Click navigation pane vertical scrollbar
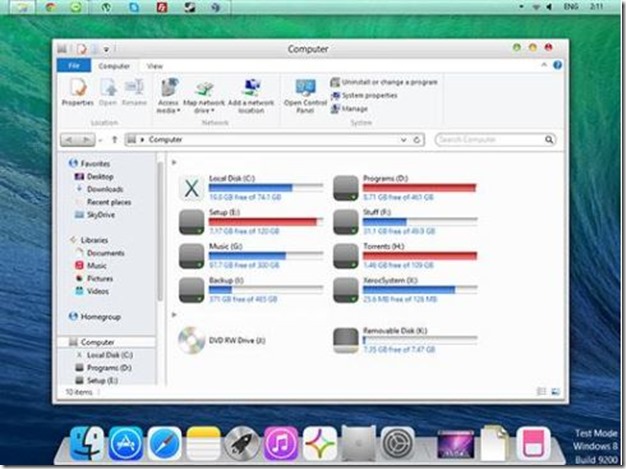This screenshot has height=469, width=626. (x=160, y=232)
